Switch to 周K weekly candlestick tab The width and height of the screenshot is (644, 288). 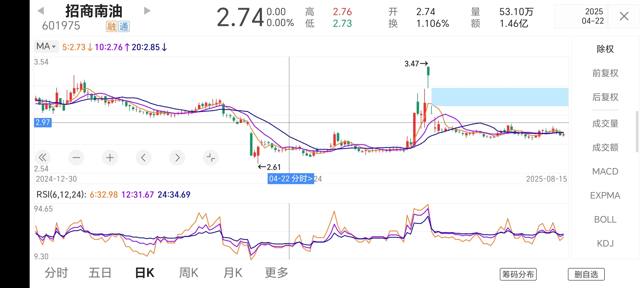click(x=189, y=273)
